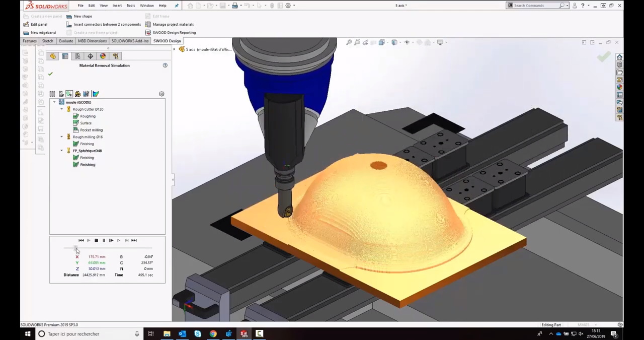Rewind simulation to the start
644x340 pixels.
coord(81,241)
